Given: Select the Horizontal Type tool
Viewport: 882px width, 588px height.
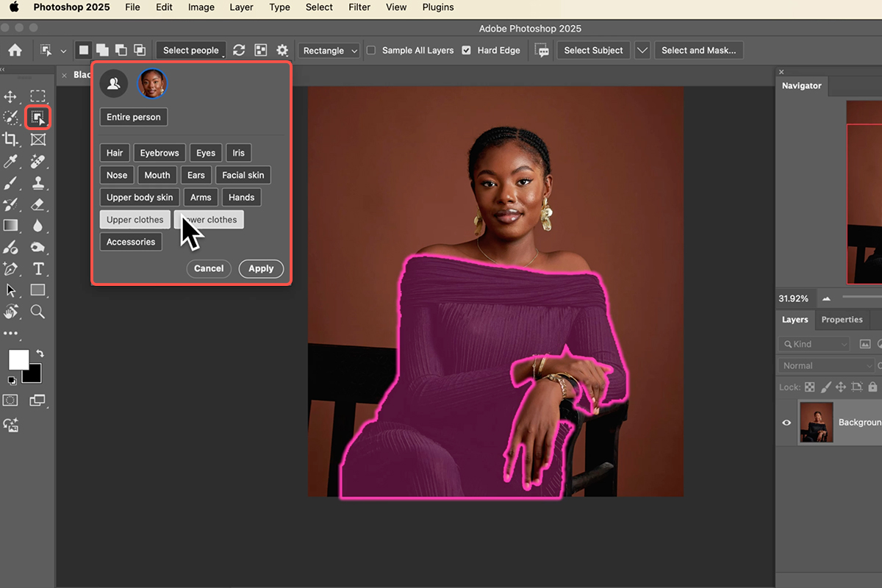Looking at the screenshot, I should tap(38, 268).
